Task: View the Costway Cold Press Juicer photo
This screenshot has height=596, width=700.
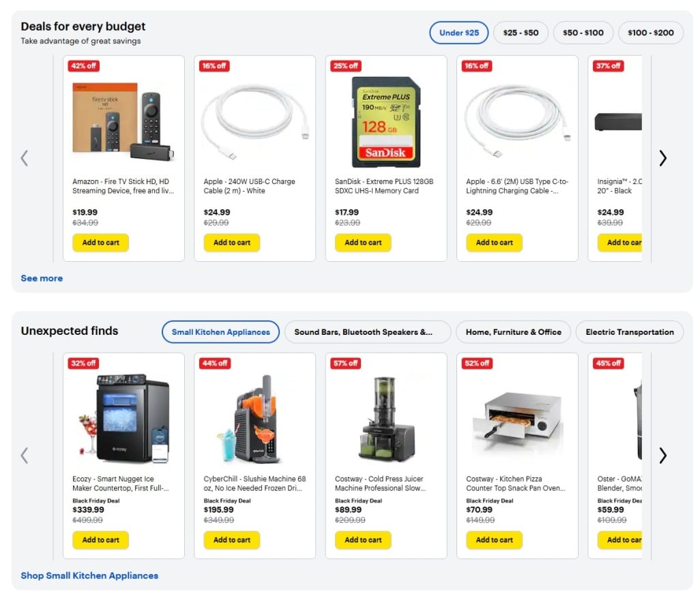Action: (386, 418)
